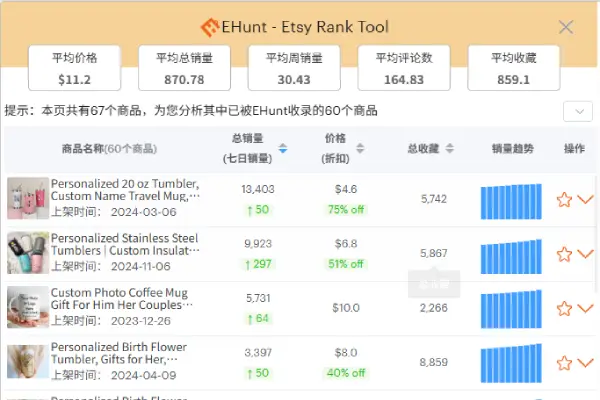Open the dropdown beside the 提示 message

tap(577, 112)
